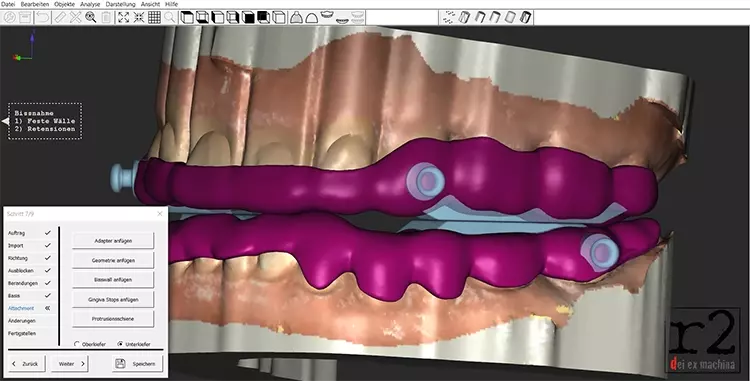Toggle the grid display toolbar icon

(154, 18)
